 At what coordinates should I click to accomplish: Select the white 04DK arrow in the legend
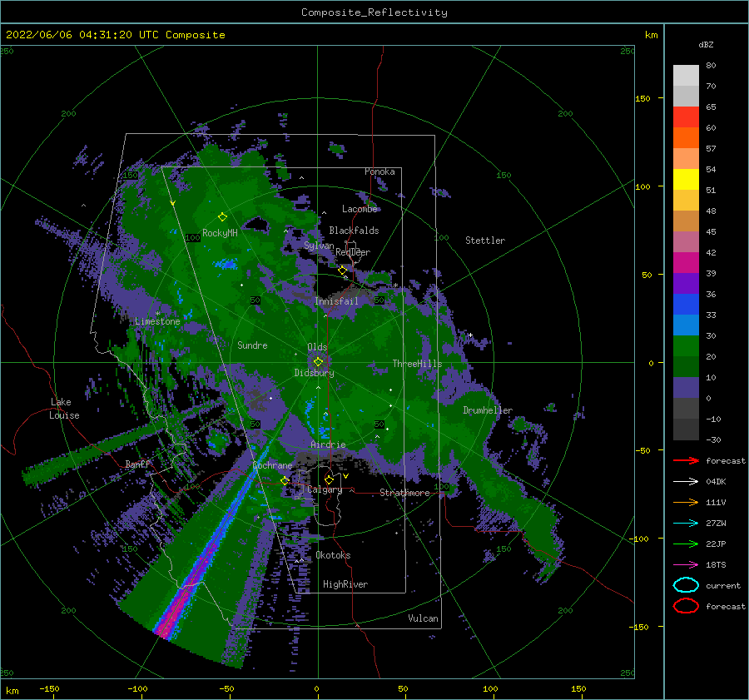coord(686,482)
